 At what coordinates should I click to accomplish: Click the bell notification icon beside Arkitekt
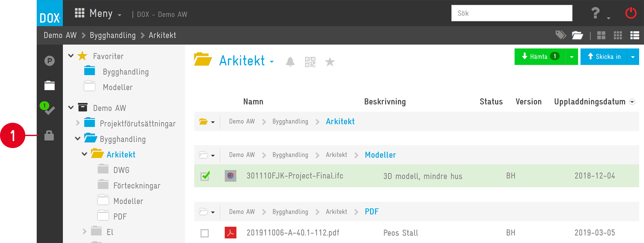click(290, 62)
